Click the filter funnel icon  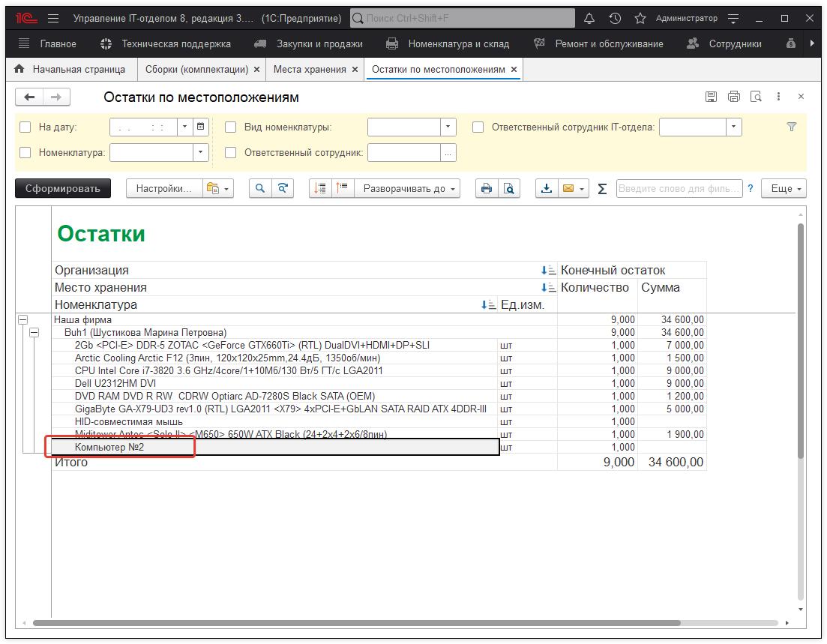click(791, 127)
